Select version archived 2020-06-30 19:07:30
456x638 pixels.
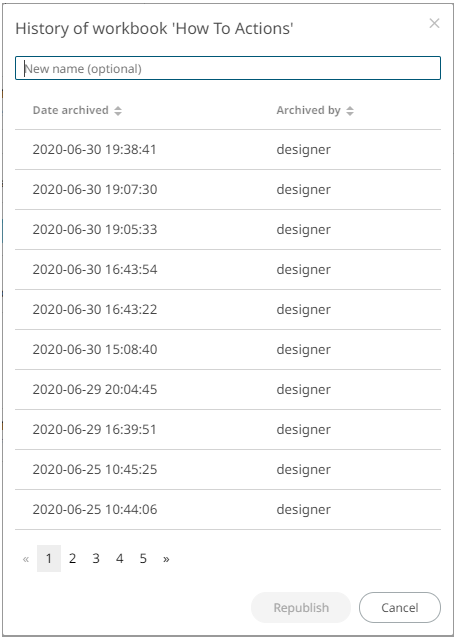[x=228, y=190]
